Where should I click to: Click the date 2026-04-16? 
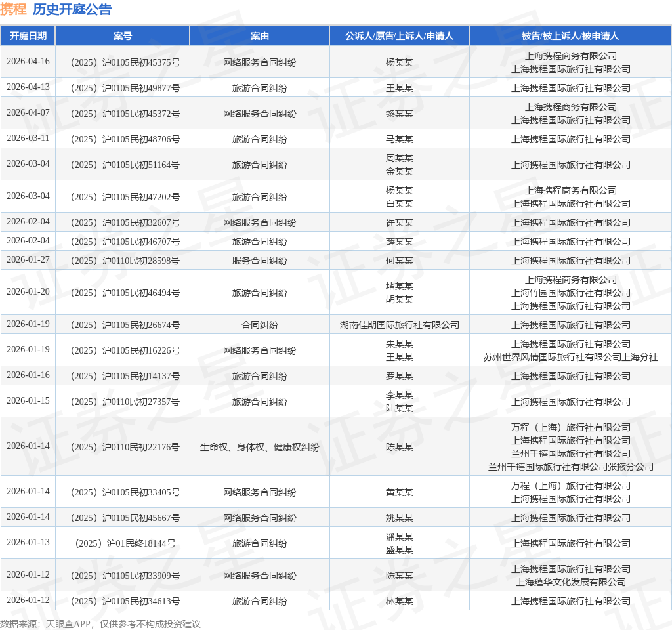click(x=28, y=61)
